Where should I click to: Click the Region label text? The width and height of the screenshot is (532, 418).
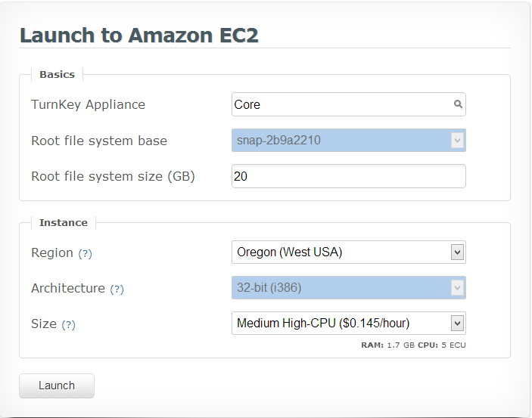coord(51,252)
